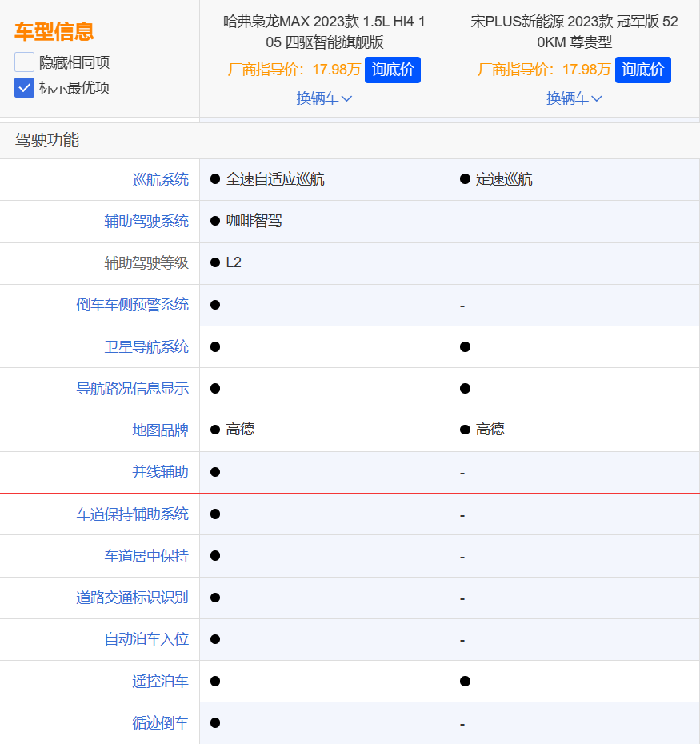Select the 定速巡航 cell text
700x744 pixels.
point(504,179)
